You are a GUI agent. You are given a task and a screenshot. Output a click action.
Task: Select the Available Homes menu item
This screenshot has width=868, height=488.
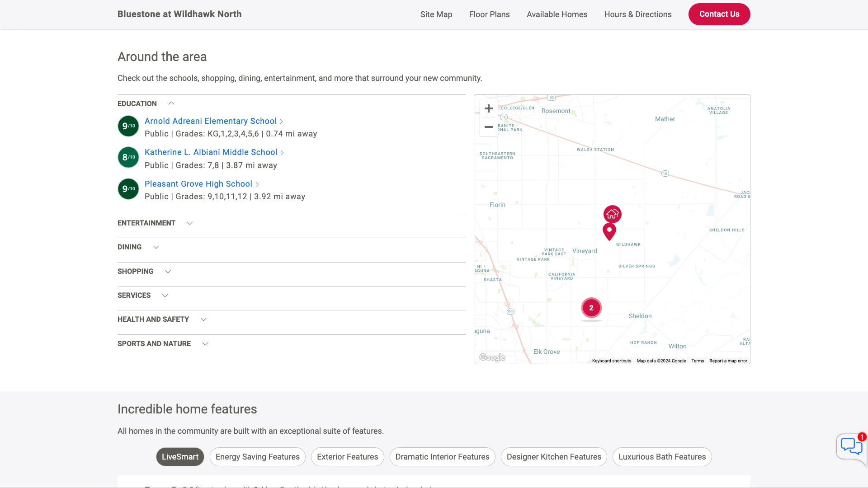click(557, 14)
